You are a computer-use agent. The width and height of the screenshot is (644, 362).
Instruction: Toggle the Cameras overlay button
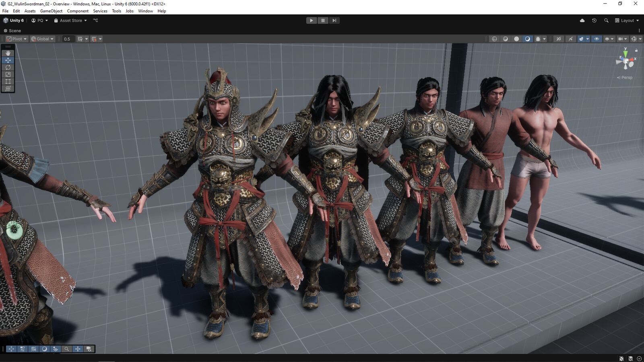[89, 349]
